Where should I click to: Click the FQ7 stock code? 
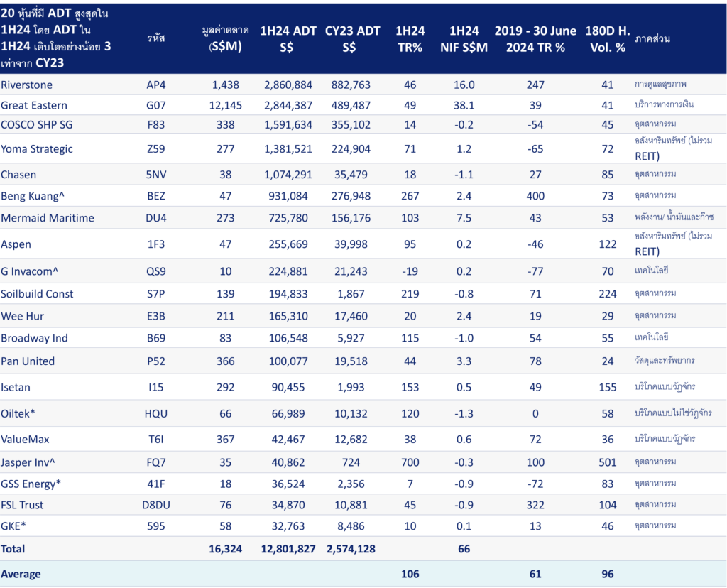(x=155, y=462)
